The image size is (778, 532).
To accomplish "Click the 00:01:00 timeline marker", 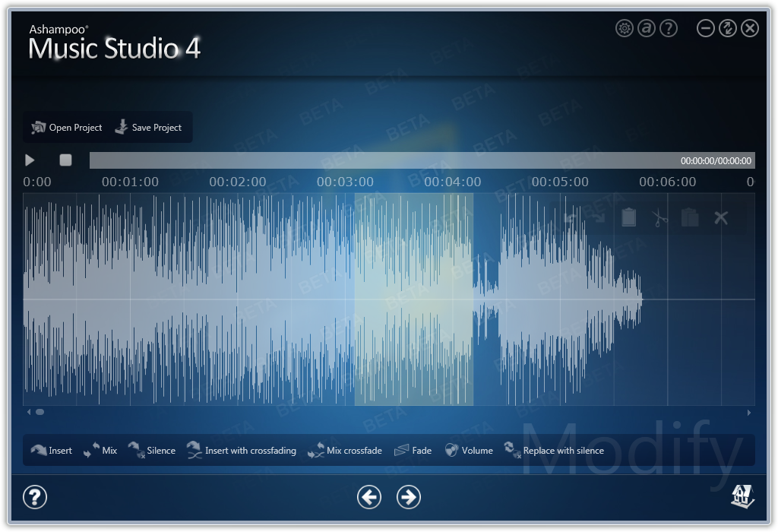I will (130, 182).
